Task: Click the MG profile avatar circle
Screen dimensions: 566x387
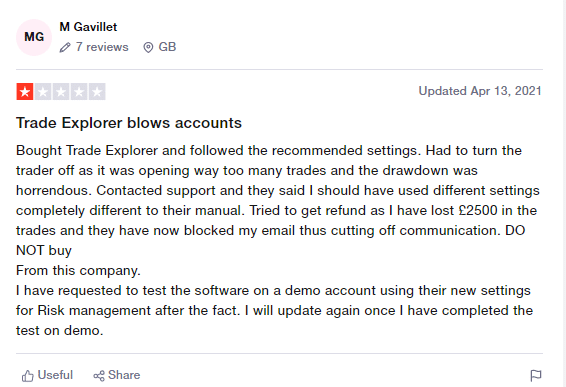Action: 34,37
